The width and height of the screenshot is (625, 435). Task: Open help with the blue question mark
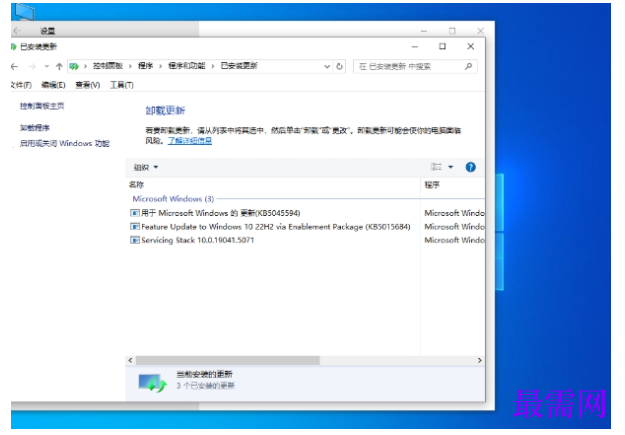pos(471,167)
